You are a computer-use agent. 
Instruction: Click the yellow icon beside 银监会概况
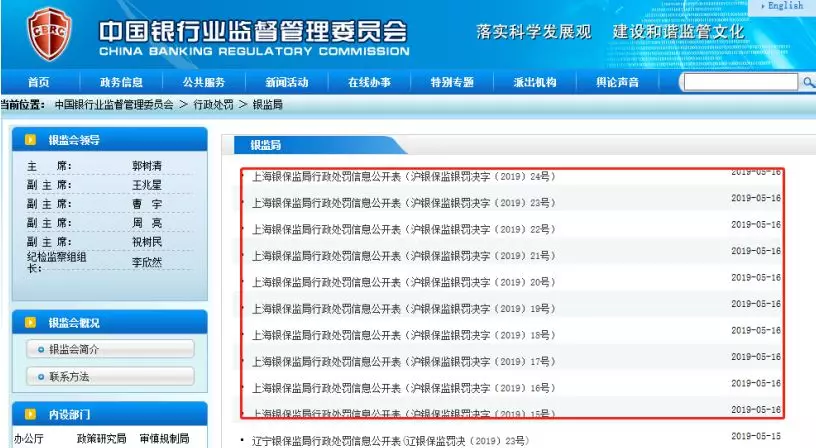(x=31, y=323)
